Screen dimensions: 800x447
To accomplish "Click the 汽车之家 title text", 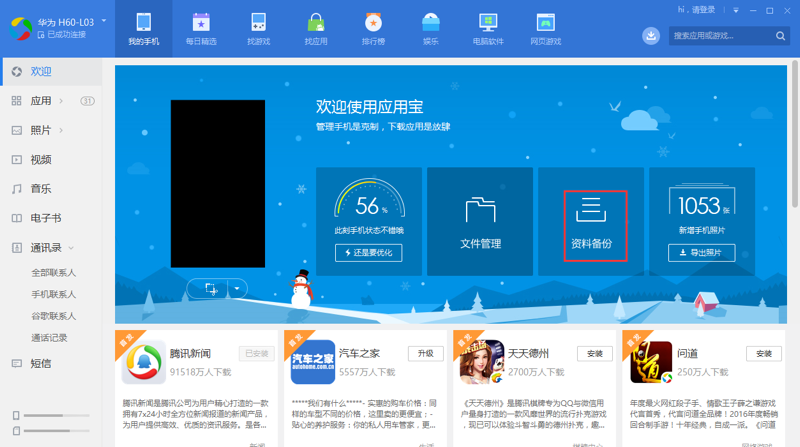I will coord(360,353).
